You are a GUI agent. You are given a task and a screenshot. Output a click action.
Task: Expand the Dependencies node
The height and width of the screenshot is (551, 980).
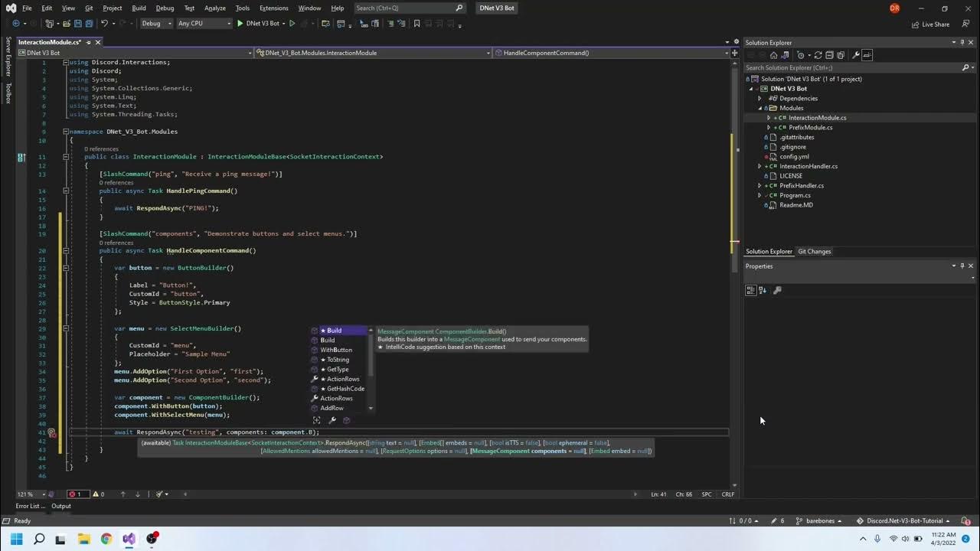coord(759,99)
